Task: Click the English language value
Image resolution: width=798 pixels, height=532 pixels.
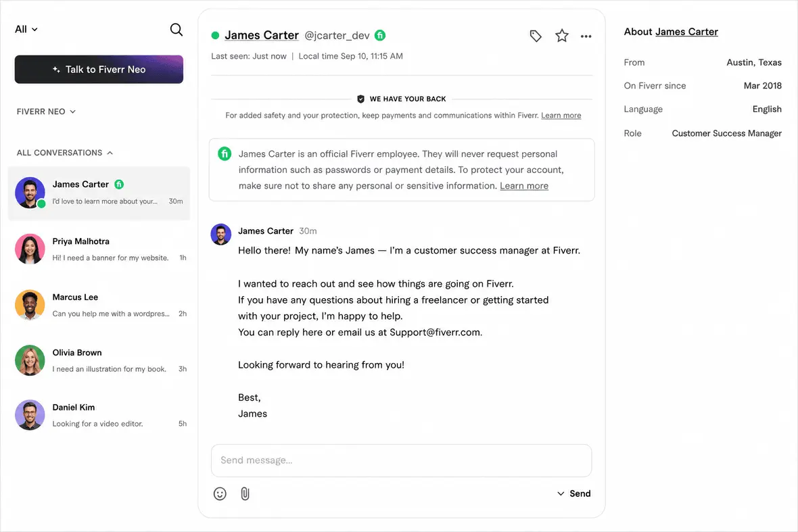Action: pyautogui.click(x=767, y=110)
